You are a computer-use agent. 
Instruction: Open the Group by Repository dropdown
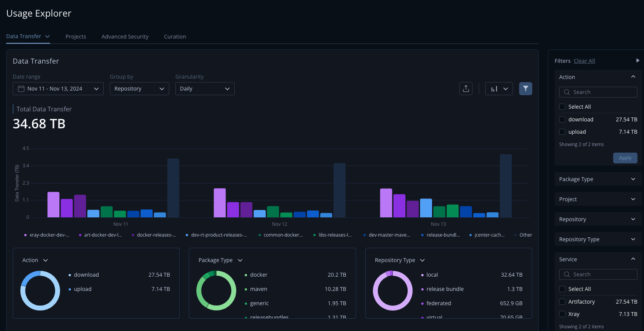pyautogui.click(x=139, y=89)
